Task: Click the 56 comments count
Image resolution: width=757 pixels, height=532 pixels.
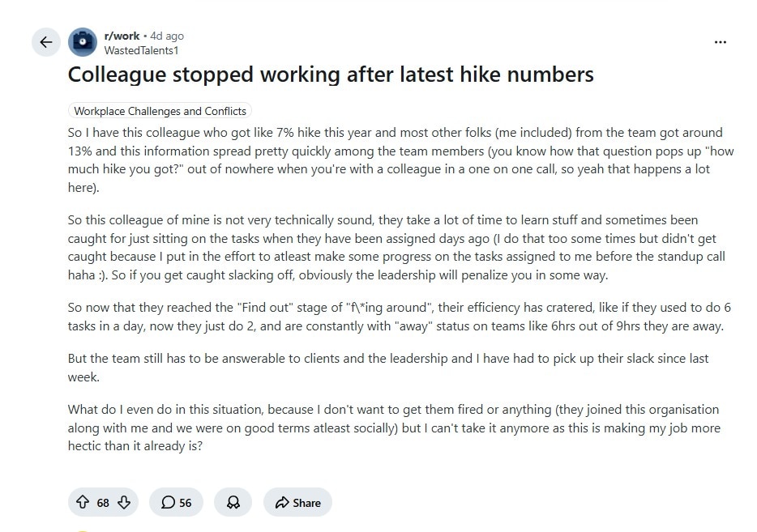Action: point(186,503)
